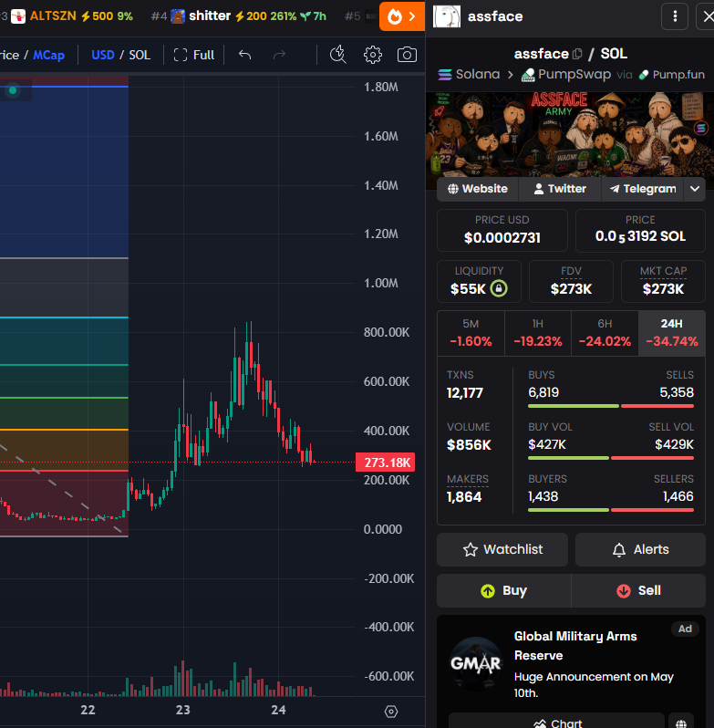Select the 5M timeframe tab

[x=471, y=333]
